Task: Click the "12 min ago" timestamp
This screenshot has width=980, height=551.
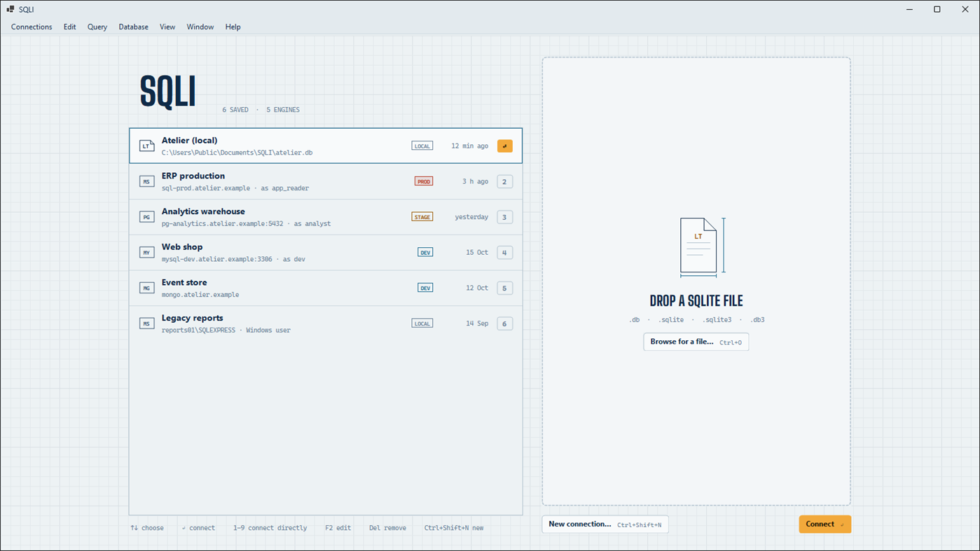Action: (x=470, y=146)
